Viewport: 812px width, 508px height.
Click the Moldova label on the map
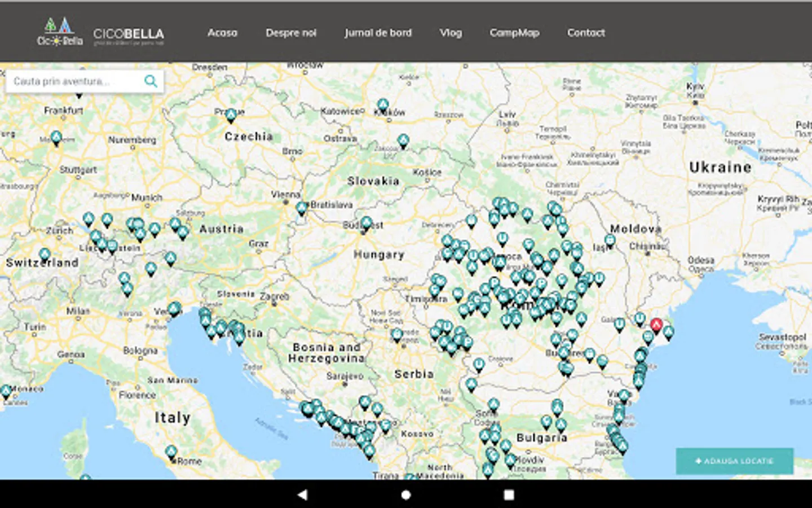636,229
